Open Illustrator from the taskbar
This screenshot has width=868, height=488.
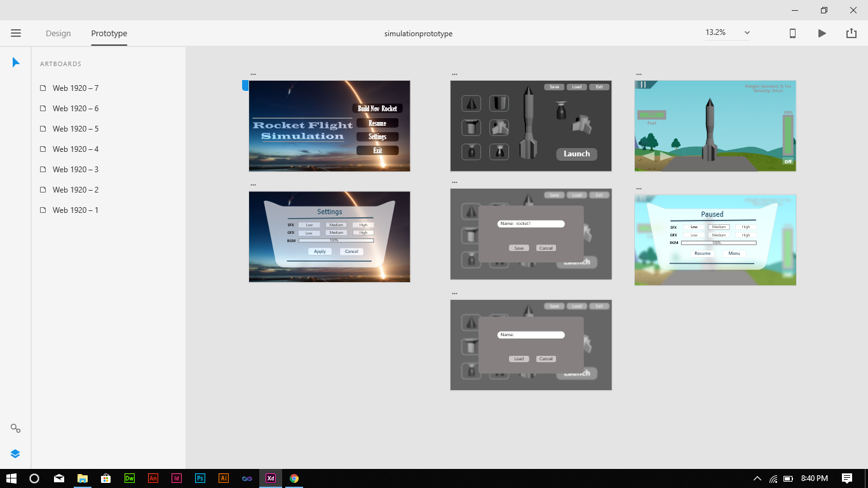(223, 478)
